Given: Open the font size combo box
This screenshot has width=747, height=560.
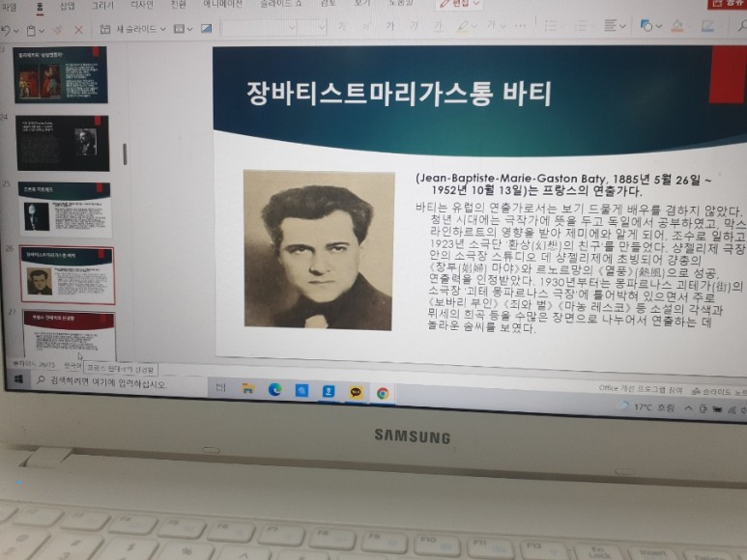Looking at the screenshot, I should pyautogui.click(x=312, y=27).
